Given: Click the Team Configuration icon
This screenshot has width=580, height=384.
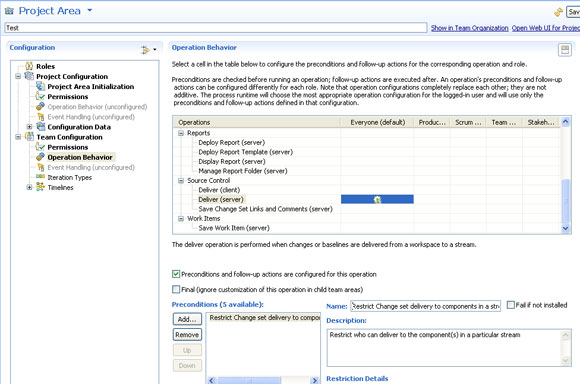Looking at the screenshot, I should point(29,137).
